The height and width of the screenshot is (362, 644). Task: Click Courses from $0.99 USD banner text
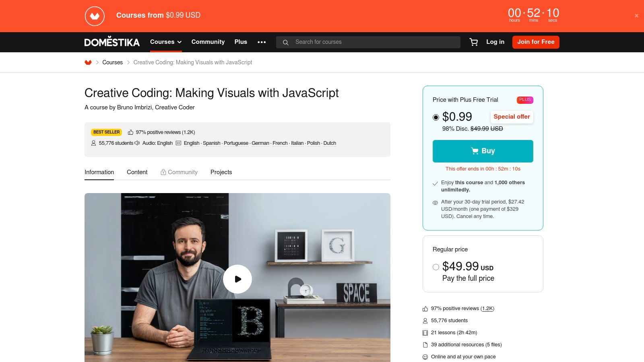(x=158, y=15)
